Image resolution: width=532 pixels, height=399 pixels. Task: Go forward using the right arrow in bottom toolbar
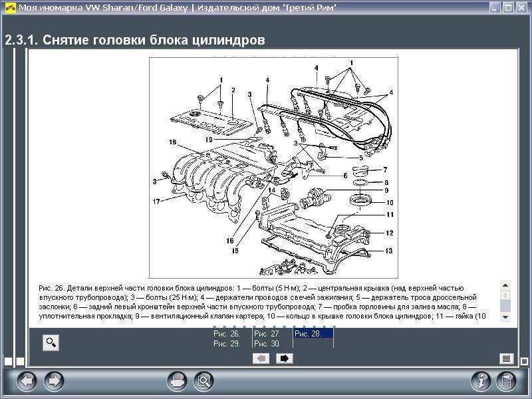point(54,381)
